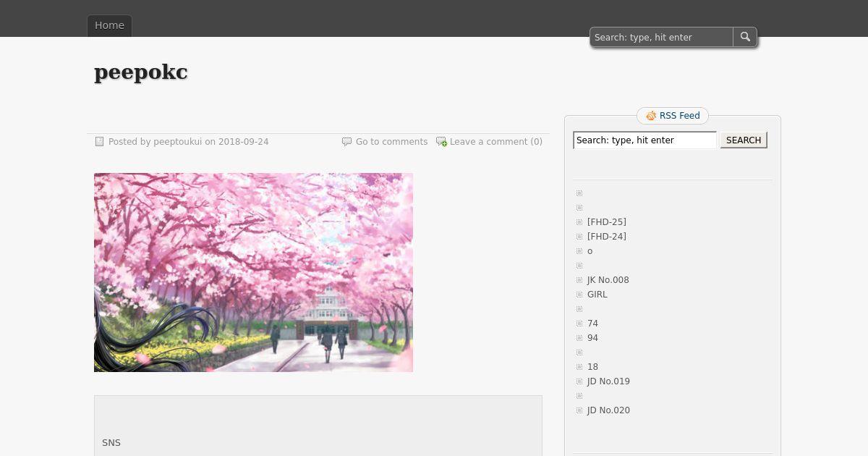Open the peepokc site title
This screenshot has width=868, height=456.
pyautogui.click(x=141, y=72)
